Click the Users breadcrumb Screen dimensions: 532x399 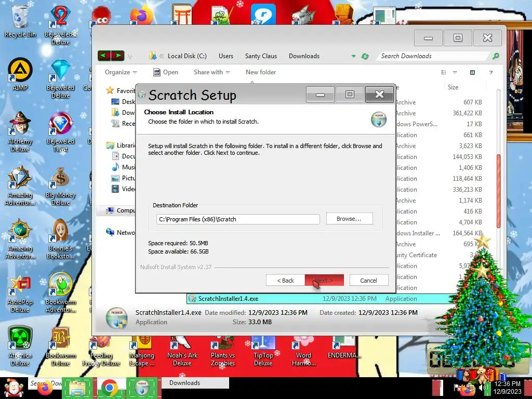coord(226,56)
